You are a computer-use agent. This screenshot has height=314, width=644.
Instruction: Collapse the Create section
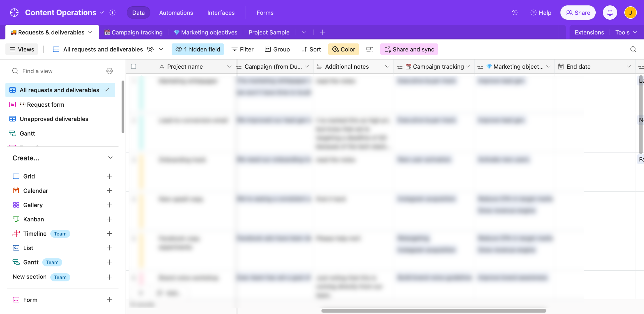[x=110, y=158]
